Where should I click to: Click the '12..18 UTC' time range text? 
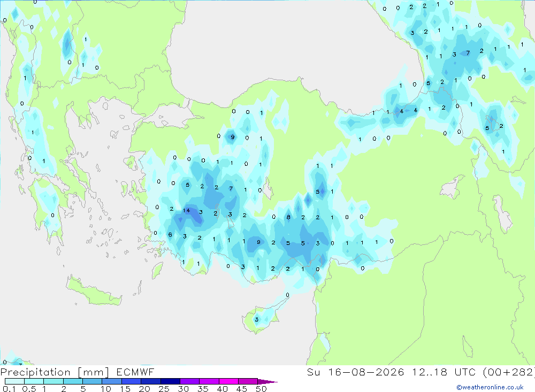click(444, 372)
